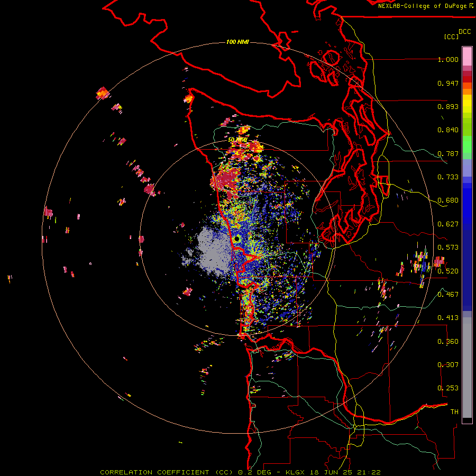Click the 100 NMI range ring label
Image resolution: width=476 pixels, height=476 pixels.
(237, 42)
